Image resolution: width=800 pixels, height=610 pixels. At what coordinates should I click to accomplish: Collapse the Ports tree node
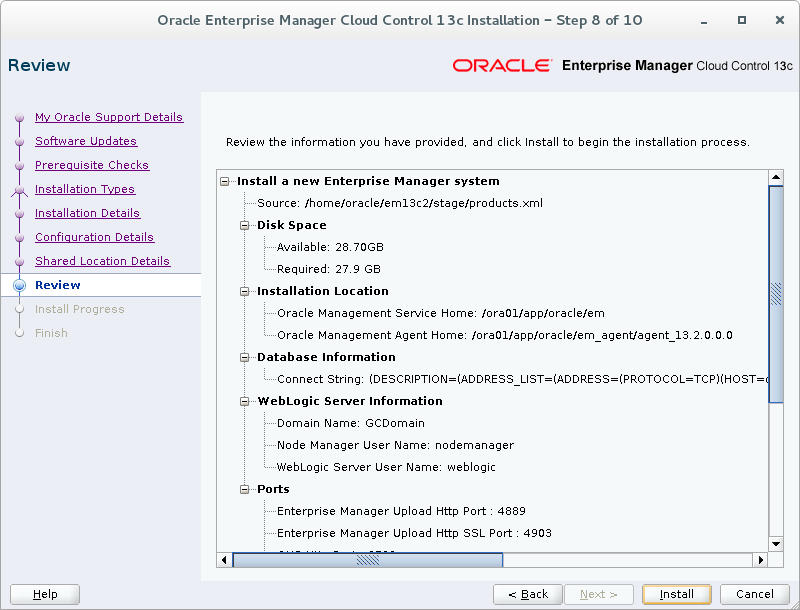pyautogui.click(x=244, y=490)
